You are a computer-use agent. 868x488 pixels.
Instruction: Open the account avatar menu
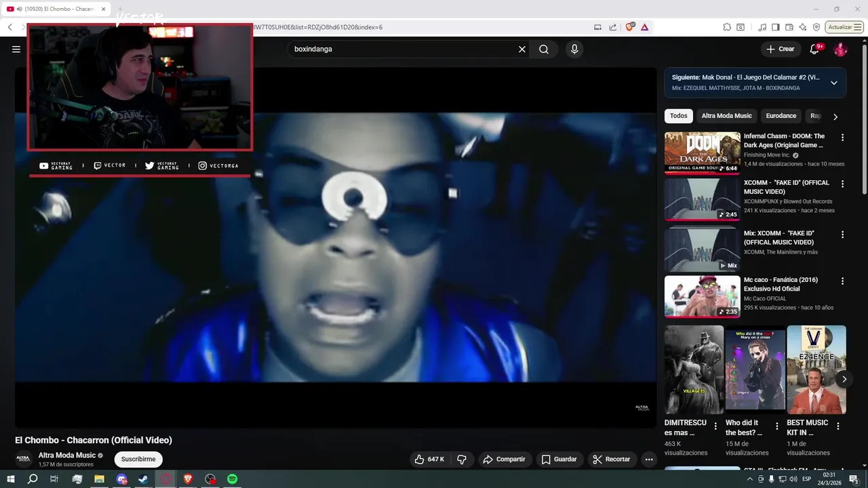tap(840, 49)
